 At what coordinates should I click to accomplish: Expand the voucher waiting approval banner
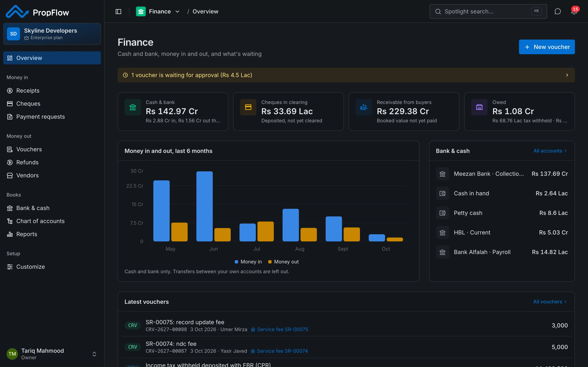[x=346, y=75]
